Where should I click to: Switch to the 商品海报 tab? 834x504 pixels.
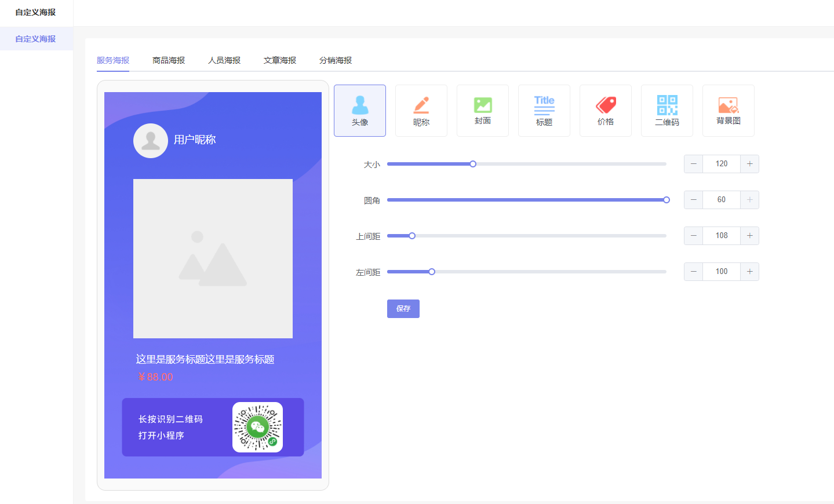coord(169,60)
